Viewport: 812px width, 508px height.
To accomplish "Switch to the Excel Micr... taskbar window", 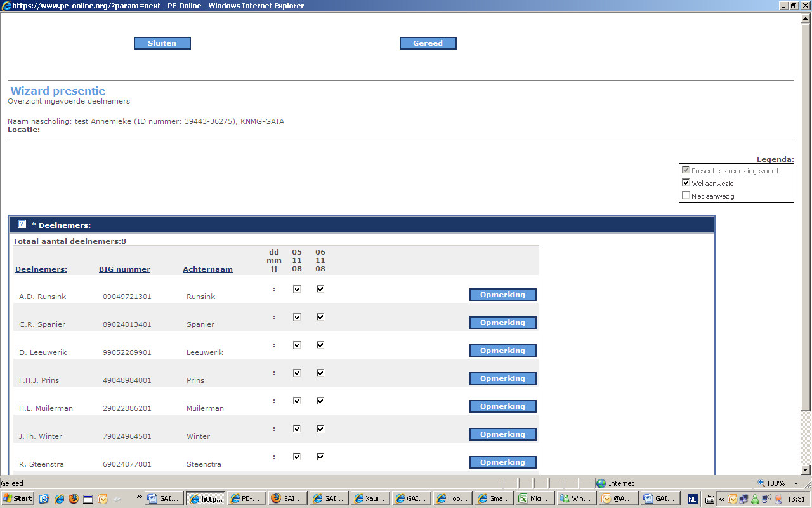I will point(535,499).
